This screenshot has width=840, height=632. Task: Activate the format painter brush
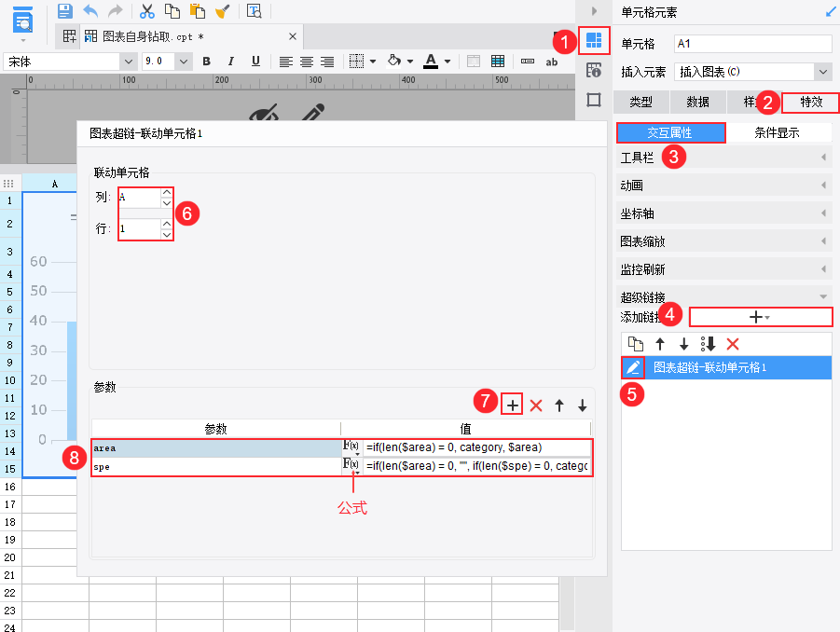[x=222, y=10]
